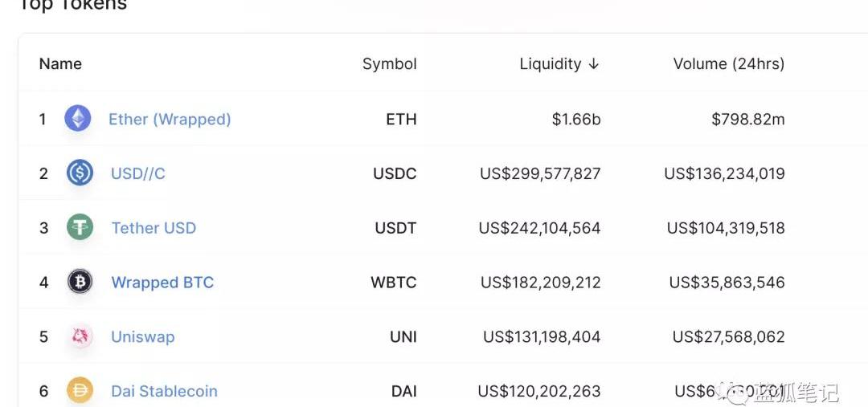Sort by Volume (24hrs) header
The image size is (868, 407).
tap(728, 64)
